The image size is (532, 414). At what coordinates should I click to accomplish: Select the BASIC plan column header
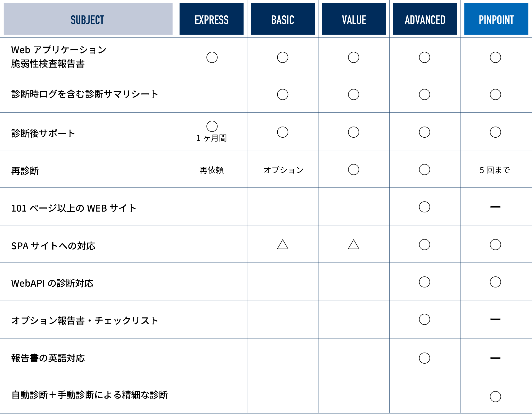pos(283,19)
